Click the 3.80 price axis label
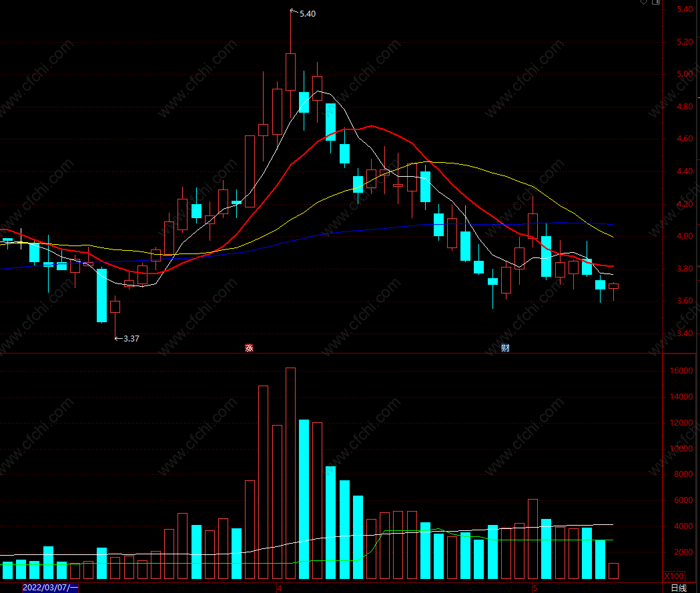The height and width of the screenshot is (593, 700). pos(685,269)
